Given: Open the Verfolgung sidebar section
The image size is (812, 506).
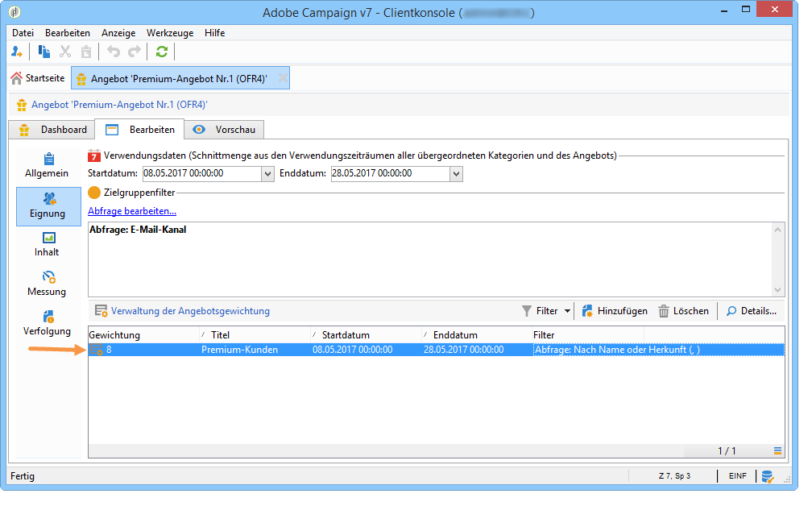Looking at the screenshot, I should [x=47, y=324].
